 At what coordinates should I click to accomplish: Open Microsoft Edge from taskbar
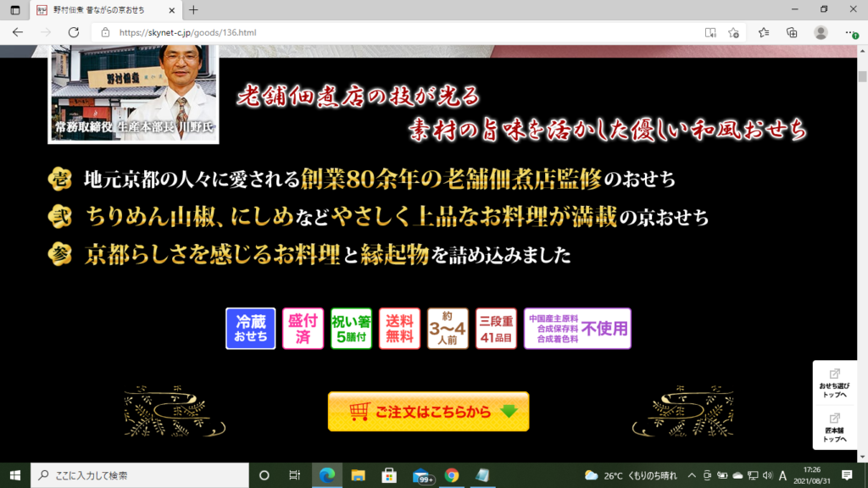coord(327,475)
